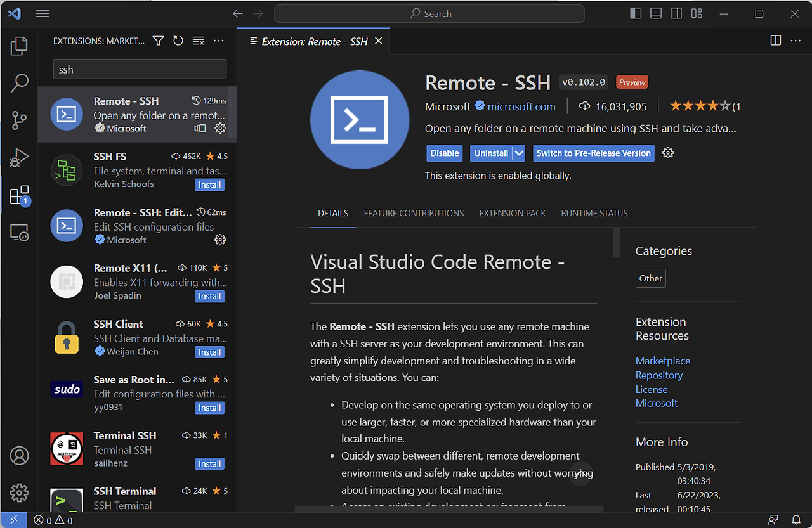This screenshot has height=528, width=812.
Task: Click the ssh search input field
Action: pyautogui.click(x=140, y=68)
